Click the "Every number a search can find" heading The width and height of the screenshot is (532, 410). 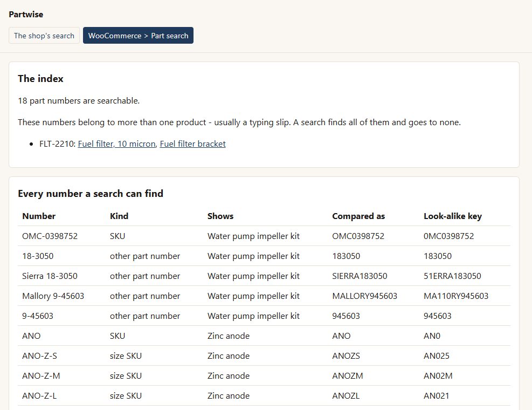pyautogui.click(x=91, y=194)
